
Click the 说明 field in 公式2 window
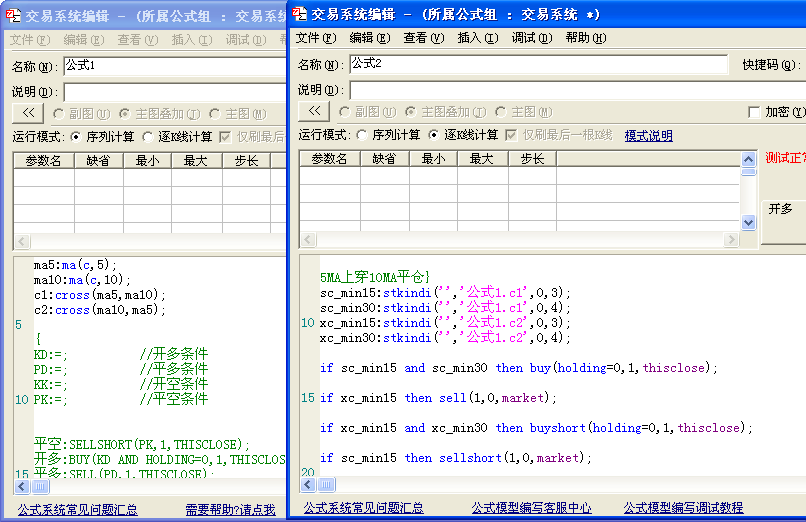point(578,90)
